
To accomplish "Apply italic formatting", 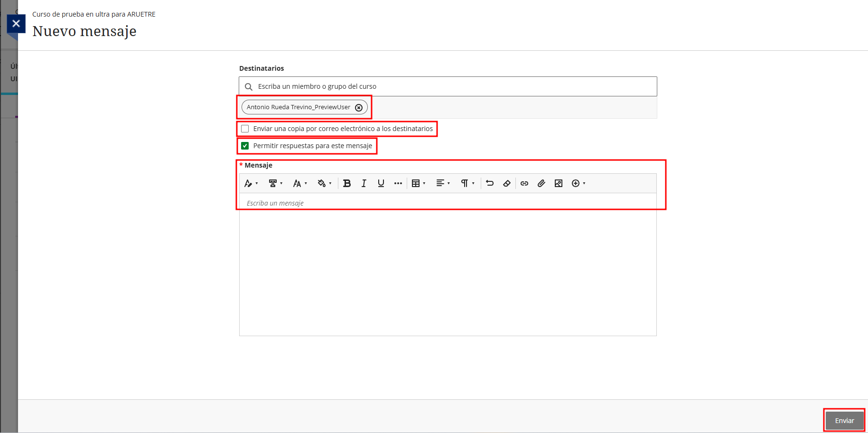I will [x=364, y=183].
